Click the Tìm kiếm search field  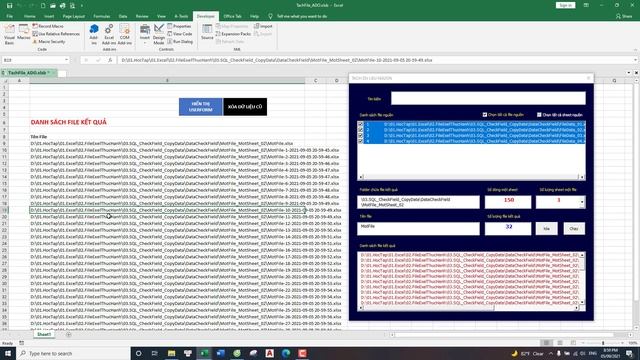488,98
